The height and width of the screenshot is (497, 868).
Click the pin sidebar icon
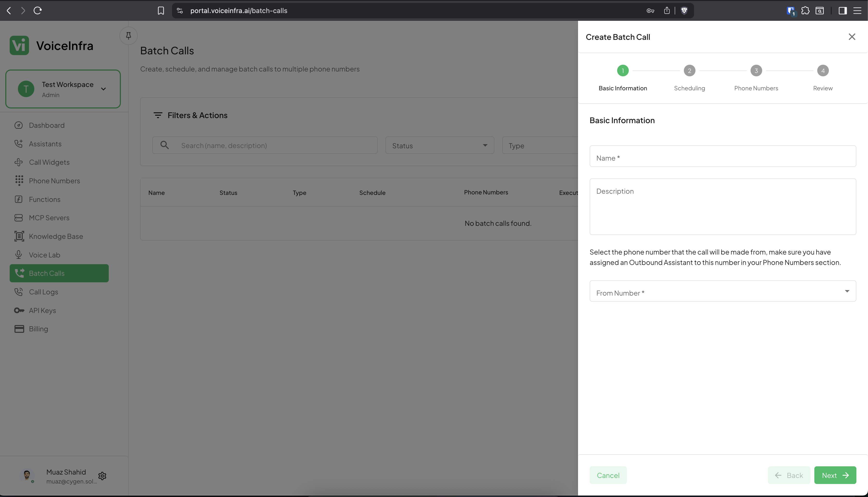[x=128, y=35]
